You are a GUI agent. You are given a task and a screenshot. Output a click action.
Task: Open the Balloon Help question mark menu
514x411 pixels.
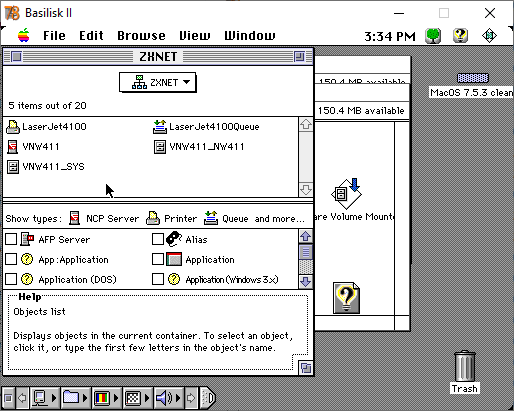(460, 36)
